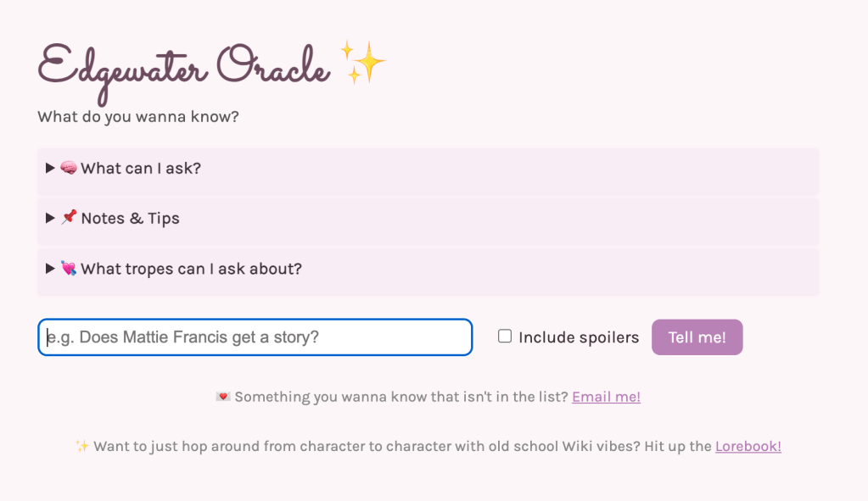The height and width of the screenshot is (501, 868).
Task: Expand the 'Notes & Tips' disclosure triangle
Action: click(x=50, y=218)
